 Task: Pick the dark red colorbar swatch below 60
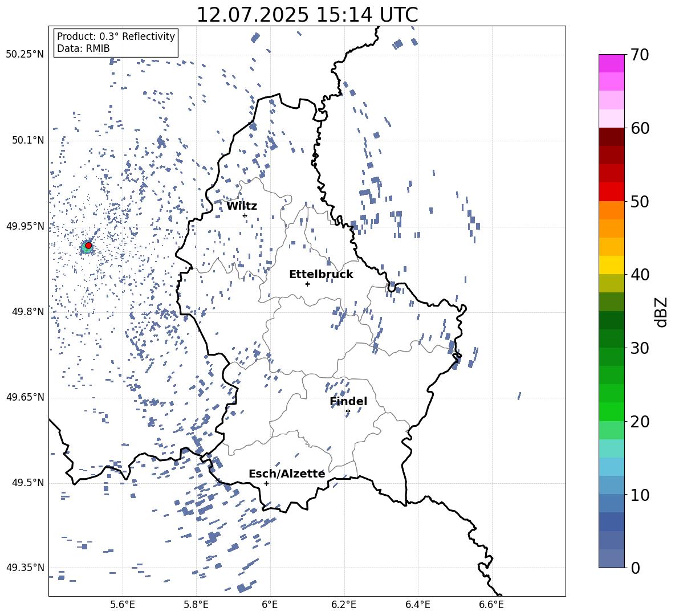612,137
